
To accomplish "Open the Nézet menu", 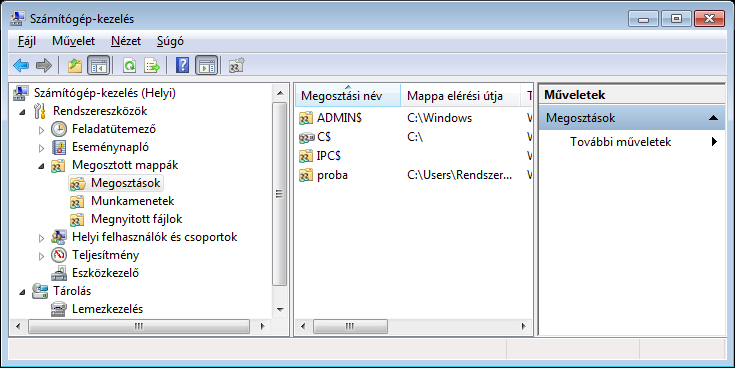I will pyautogui.click(x=126, y=41).
